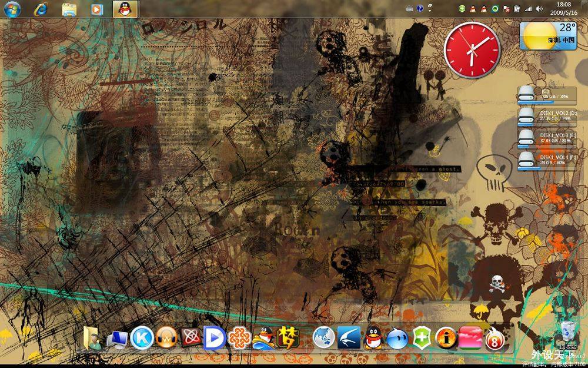Open the orange info icon in dock
The image size is (588, 368).
446,338
